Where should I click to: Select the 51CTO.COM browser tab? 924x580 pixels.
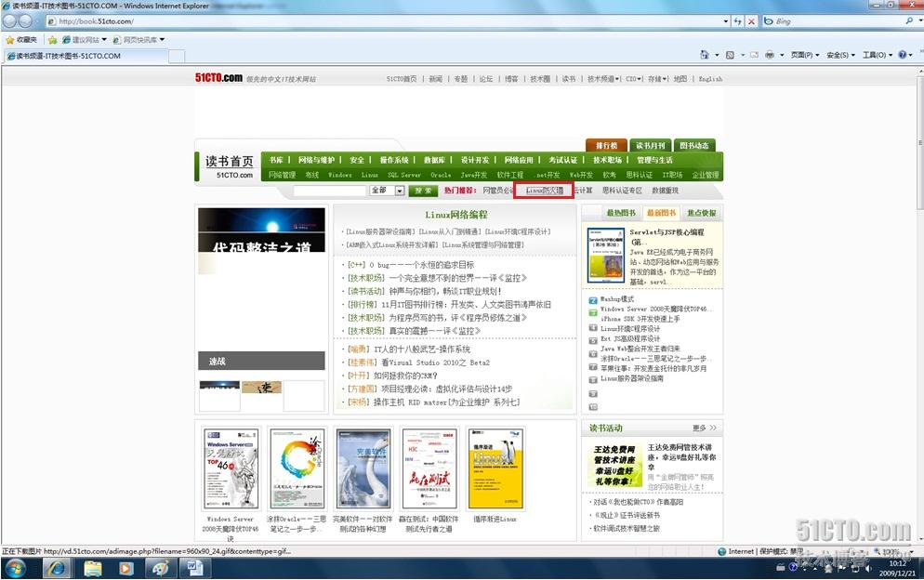[x=87, y=56]
